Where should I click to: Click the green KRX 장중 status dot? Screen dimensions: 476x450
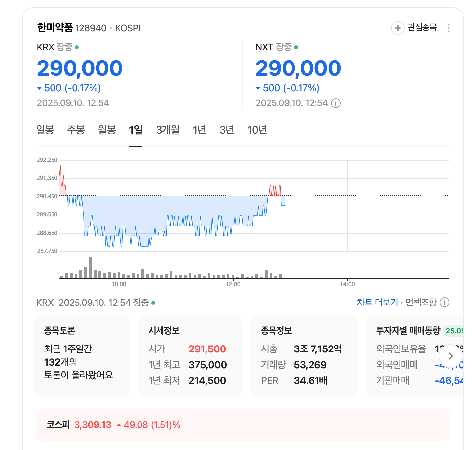(76, 47)
